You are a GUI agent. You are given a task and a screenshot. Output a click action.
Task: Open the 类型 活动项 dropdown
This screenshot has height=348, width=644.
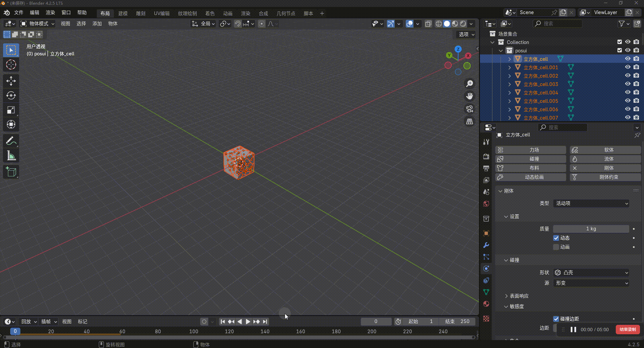(591, 203)
